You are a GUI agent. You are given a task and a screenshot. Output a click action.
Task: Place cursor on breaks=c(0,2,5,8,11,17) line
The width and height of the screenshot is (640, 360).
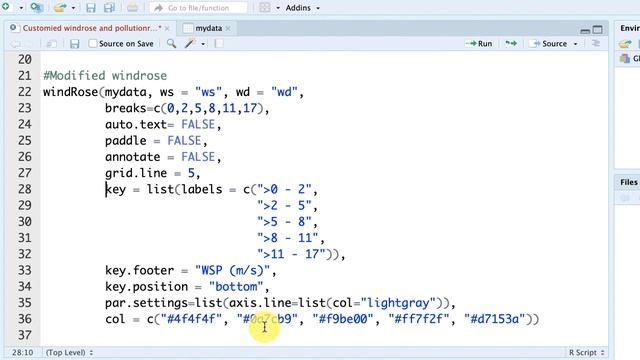(x=187, y=108)
